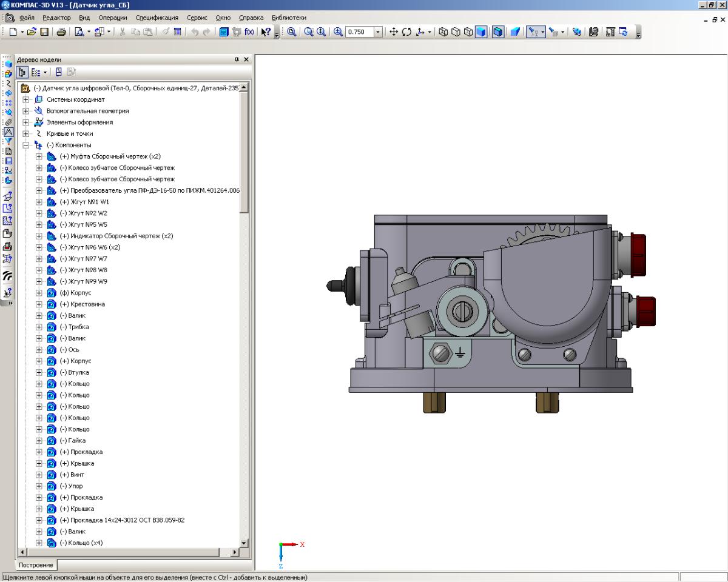Save the document with the floppy disk icon
Image resolution: width=728 pixels, height=582 pixels.
click(x=45, y=32)
